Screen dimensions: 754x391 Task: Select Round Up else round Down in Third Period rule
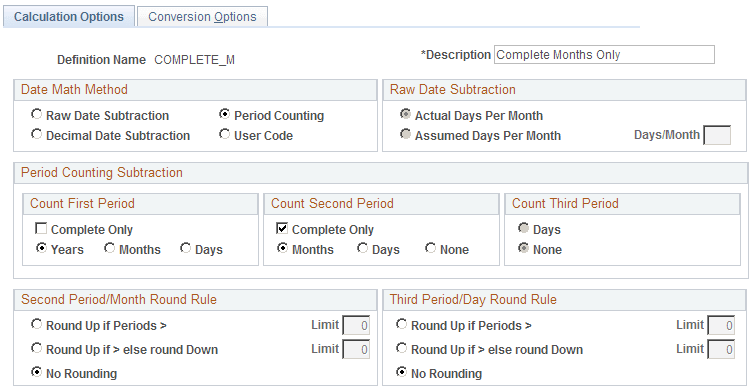pos(402,348)
